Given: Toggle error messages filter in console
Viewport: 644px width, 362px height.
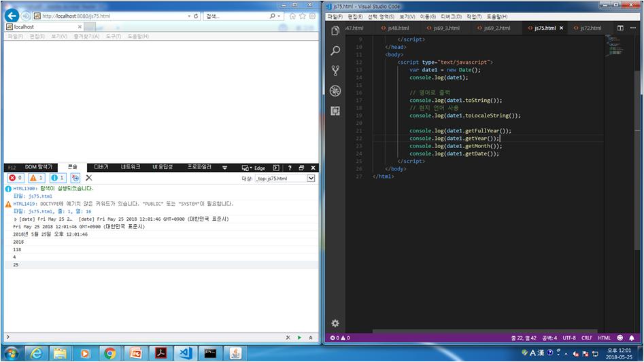Looking at the screenshot, I should (16, 177).
